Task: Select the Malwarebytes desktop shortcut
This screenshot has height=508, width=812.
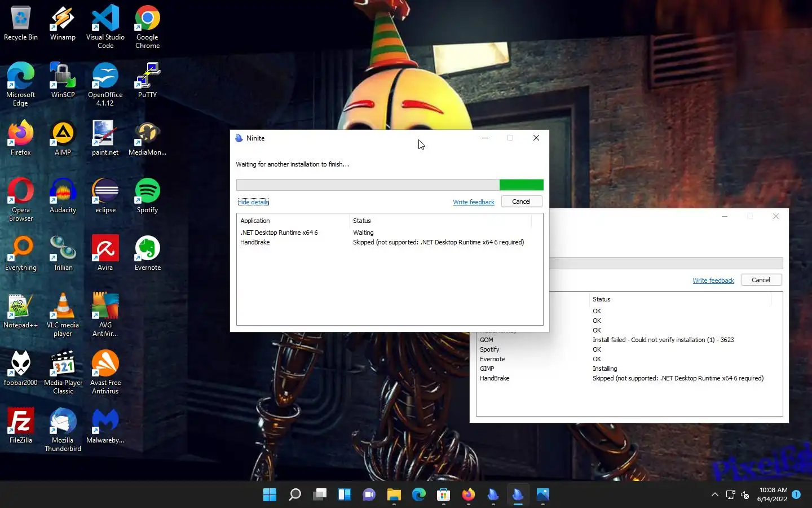Action: 105,426
